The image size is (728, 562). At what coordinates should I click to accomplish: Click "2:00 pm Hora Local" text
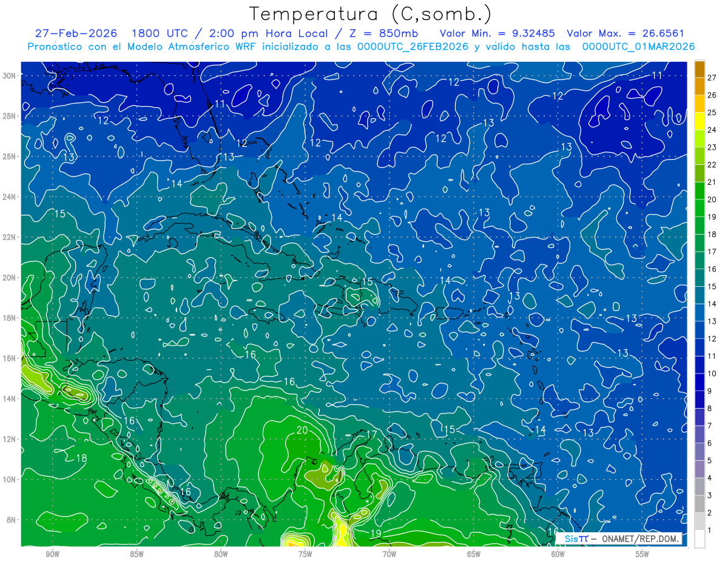coord(269,33)
